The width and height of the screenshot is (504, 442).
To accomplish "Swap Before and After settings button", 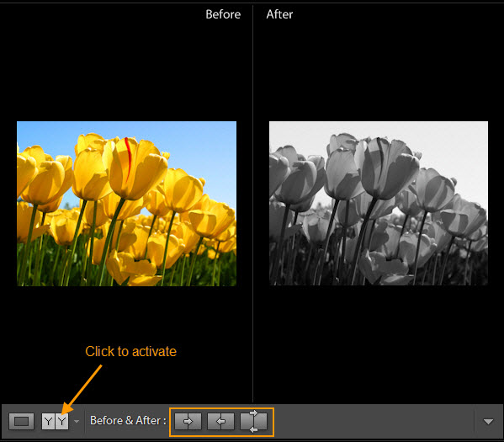I will pyautogui.click(x=253, y=421).
